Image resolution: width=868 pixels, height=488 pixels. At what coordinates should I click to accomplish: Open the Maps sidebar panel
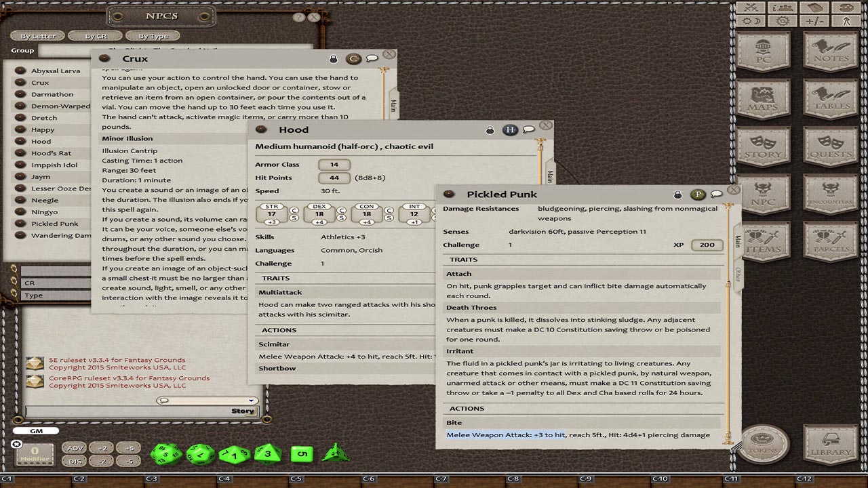763,100
